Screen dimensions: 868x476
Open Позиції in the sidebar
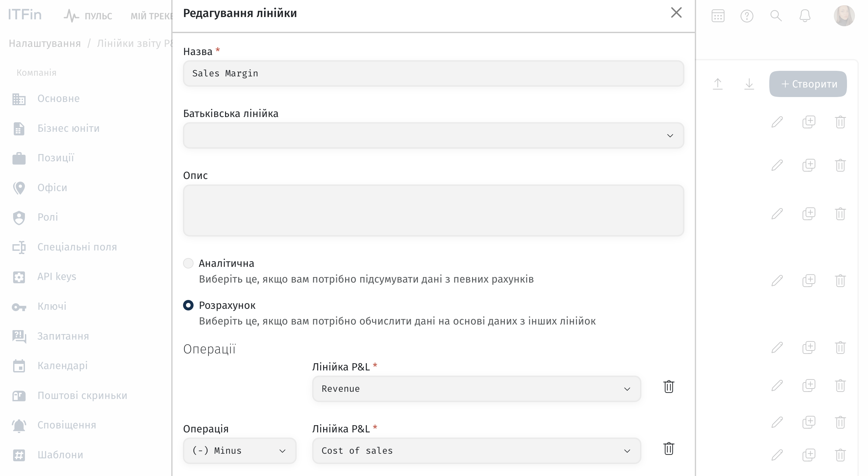[x=55, y=158]
